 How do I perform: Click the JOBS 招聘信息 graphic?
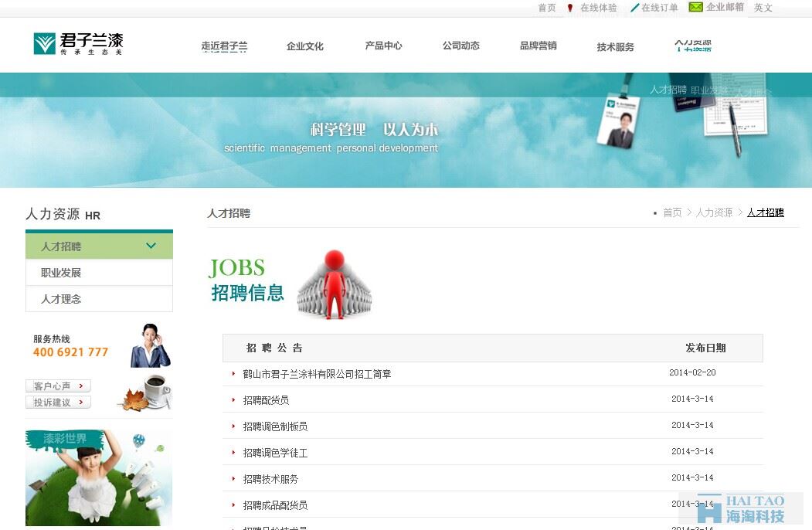tap(290, 284)
